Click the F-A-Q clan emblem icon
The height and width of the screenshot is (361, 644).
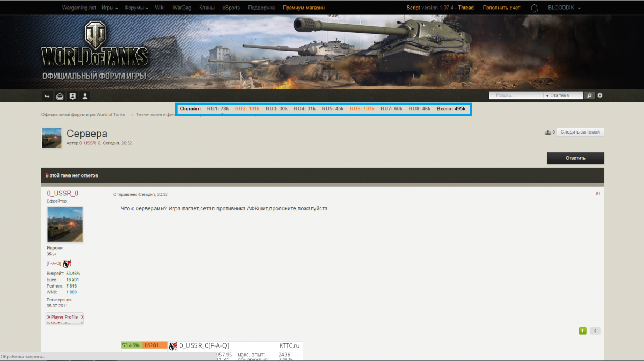point(67,263)
